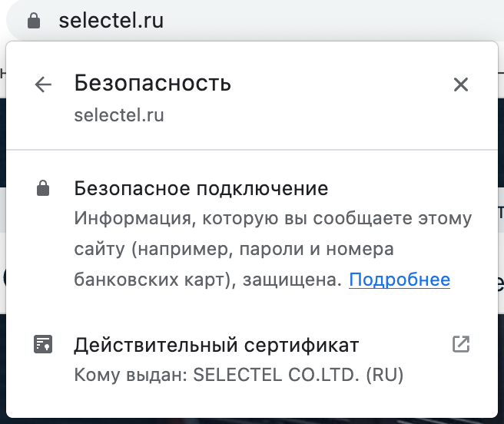Go back with the left arrow icon
The height and width of the screenshot is (424, 504).
44,84
